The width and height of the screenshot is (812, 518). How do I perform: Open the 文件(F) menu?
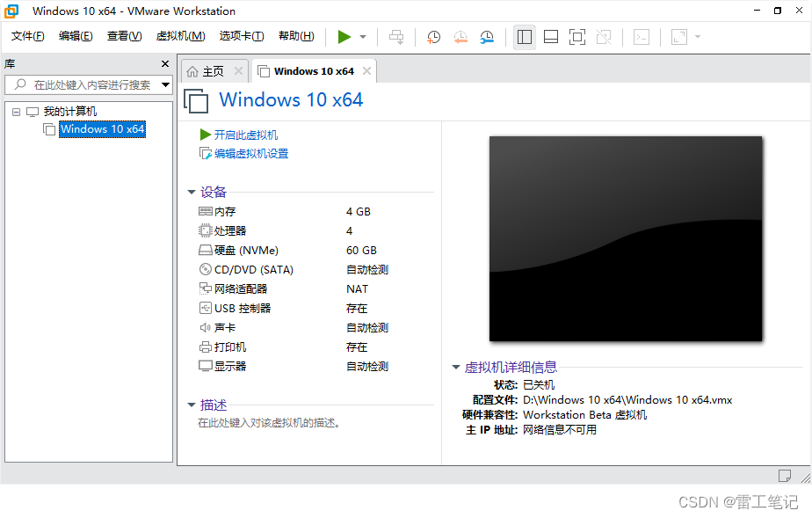(x=28, y=36)
